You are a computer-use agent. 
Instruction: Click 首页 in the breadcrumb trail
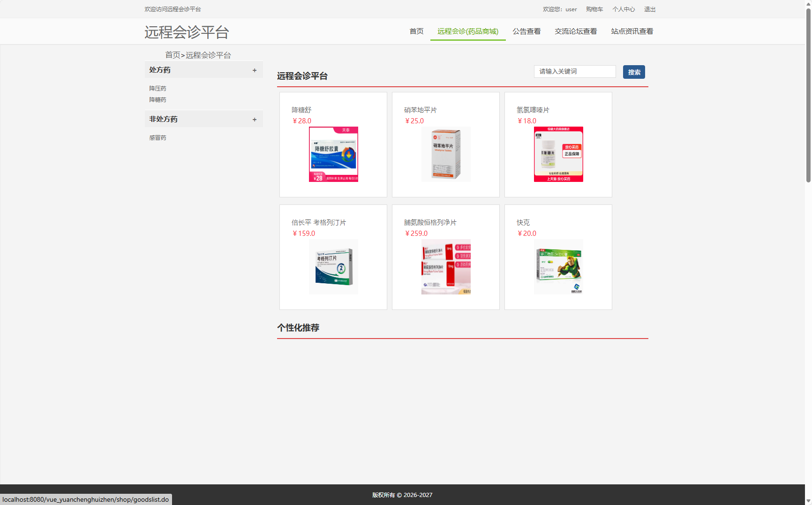coord(172,55)
